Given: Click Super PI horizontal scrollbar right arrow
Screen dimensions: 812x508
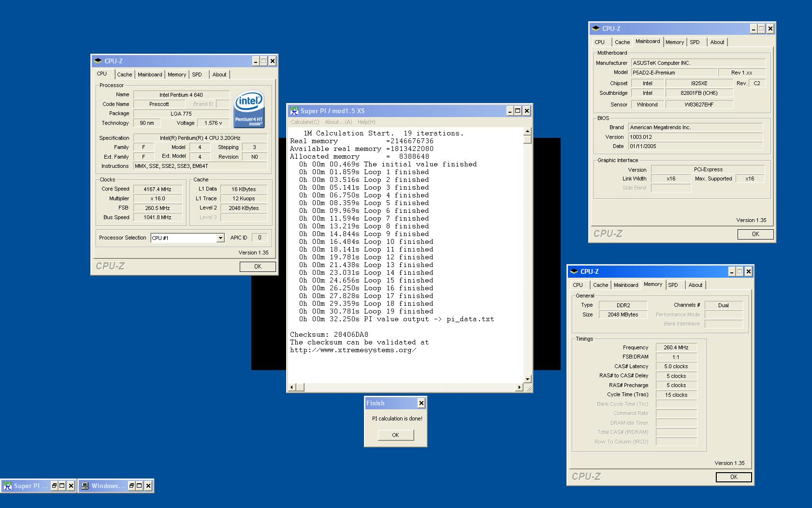Looking at the screenshot, I should (x=520, y=387).
